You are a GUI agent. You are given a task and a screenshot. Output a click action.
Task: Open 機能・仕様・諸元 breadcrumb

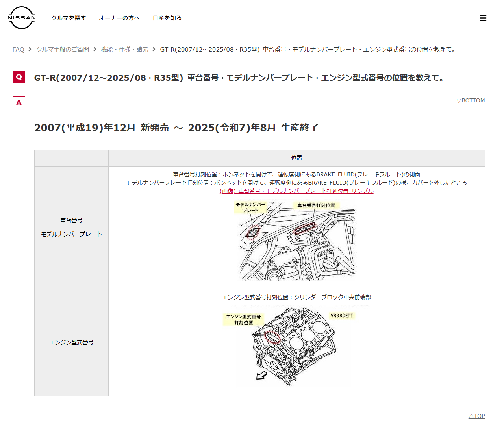click(x=124, y=50)
